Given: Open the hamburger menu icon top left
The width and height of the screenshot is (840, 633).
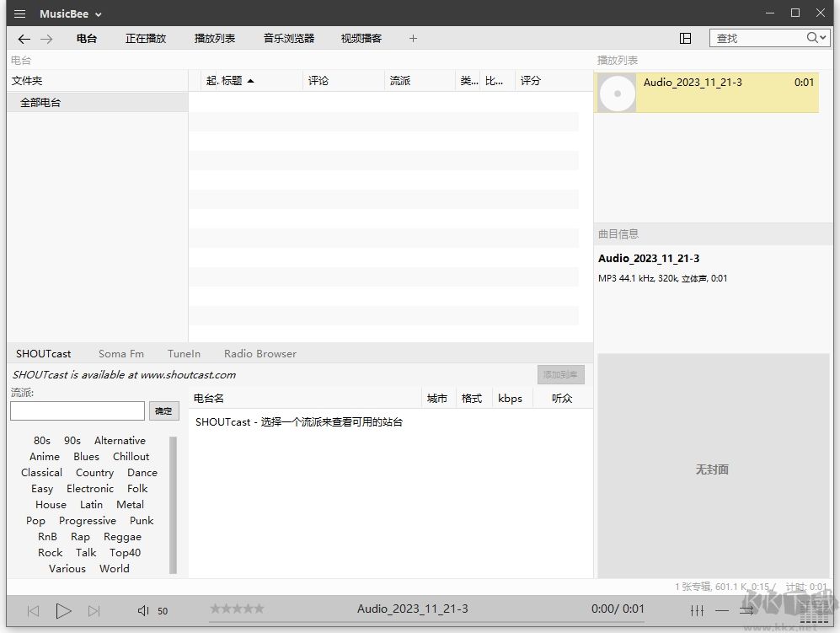Looking at the screenshot, I should pos(19,13).
